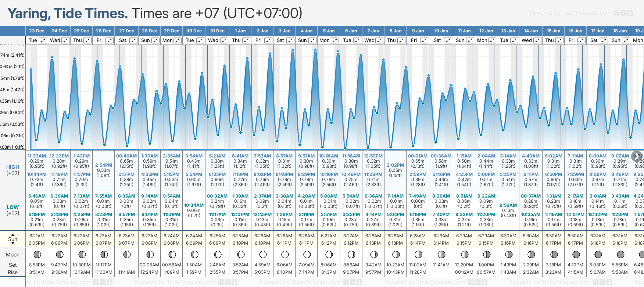Screen dimensions: 644x287
Task: Expand the Sat 10 Jan day
Action: (448, 40)
